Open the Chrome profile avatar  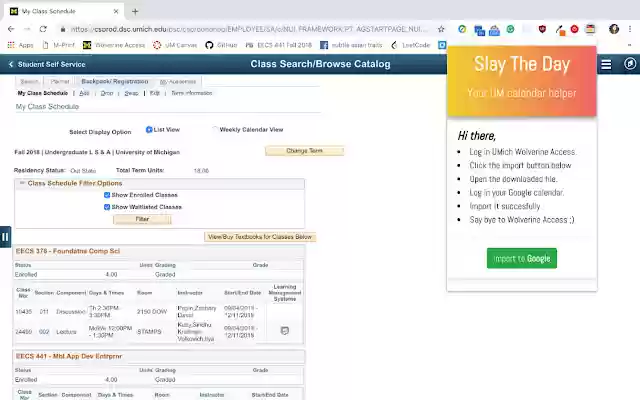614,29
